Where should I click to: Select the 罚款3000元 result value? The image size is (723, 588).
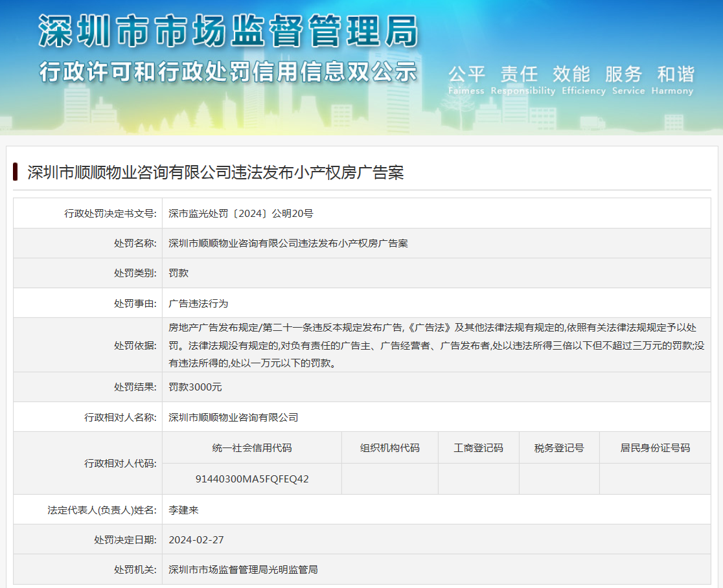point(195,387)
